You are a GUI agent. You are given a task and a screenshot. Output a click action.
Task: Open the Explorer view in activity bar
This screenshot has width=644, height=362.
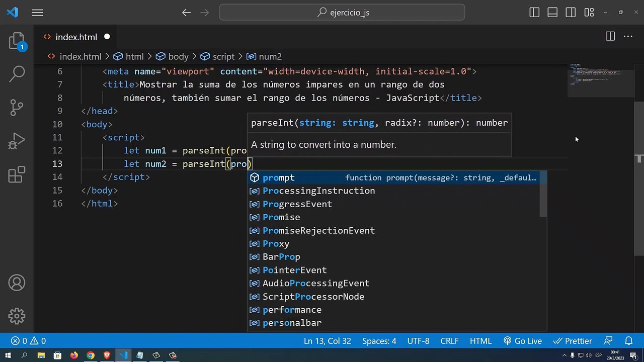17,41
